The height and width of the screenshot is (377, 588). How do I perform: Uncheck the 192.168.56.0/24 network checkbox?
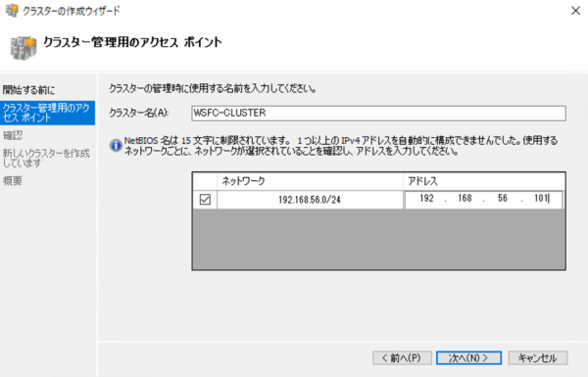tap(205, 200)
